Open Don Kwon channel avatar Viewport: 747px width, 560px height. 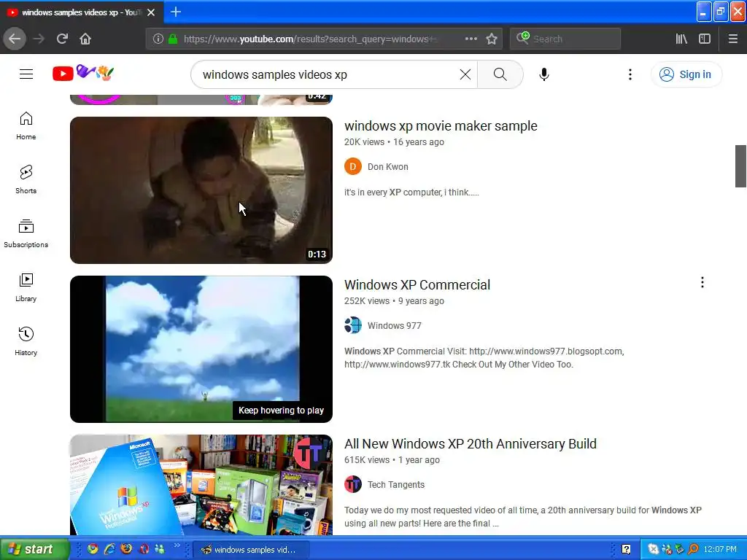(x=353, y=167)
